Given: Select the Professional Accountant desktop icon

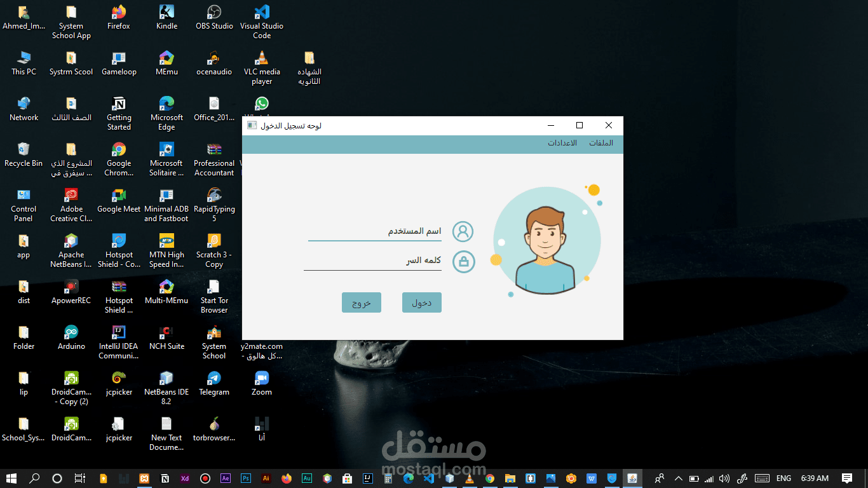Looking at the screenshot, I should pyautogui.click(x=214, y=159).
